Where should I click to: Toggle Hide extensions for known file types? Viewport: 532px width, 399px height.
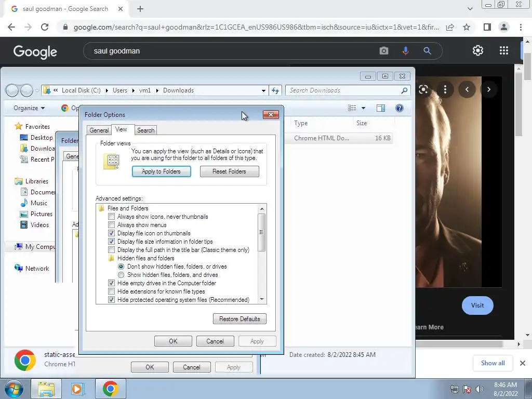click(111, 291)
